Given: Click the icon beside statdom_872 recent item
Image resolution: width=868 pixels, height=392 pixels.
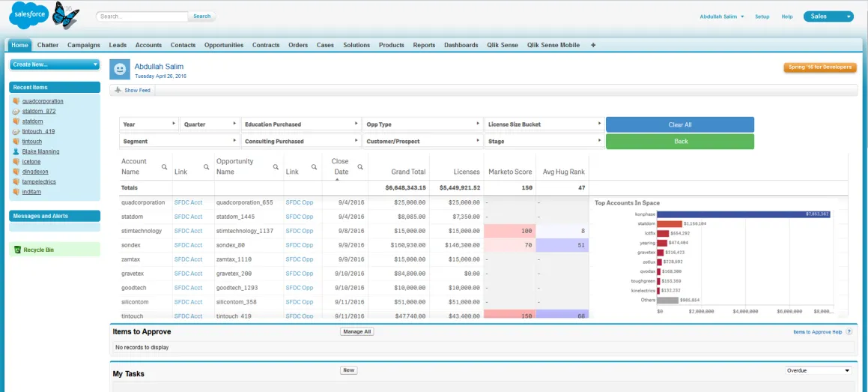Looking at the screenshot, I should [x=16, y=111].
